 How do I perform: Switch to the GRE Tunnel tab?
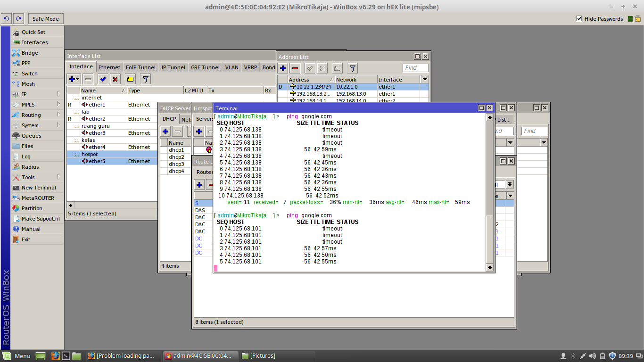205,67
